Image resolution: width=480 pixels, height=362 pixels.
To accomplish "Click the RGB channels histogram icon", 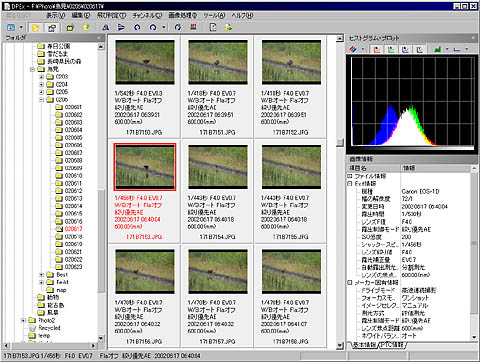I will pyautogui.click(x=353, y=49).
